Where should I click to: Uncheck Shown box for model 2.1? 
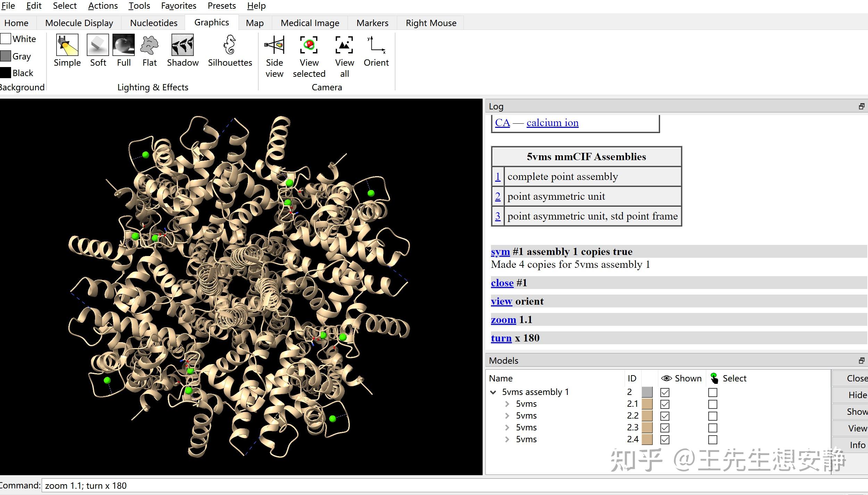click(x=665, y=404)
